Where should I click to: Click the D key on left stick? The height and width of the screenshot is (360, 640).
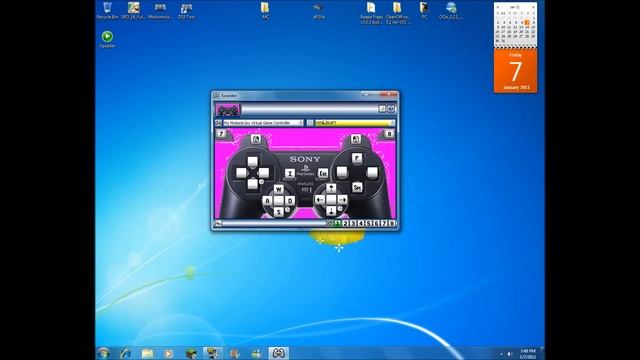pyautogui.click(x=290, y=200)
